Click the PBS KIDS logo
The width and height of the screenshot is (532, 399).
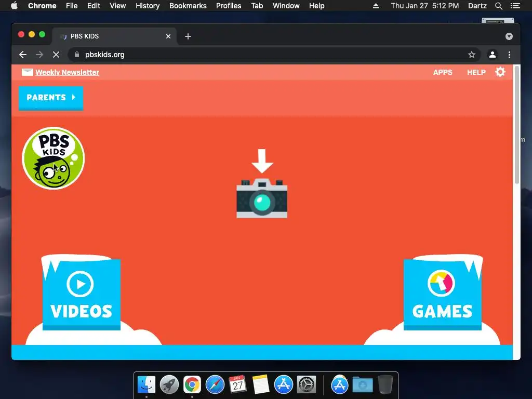pyautogui.click(x=54, y=158)
